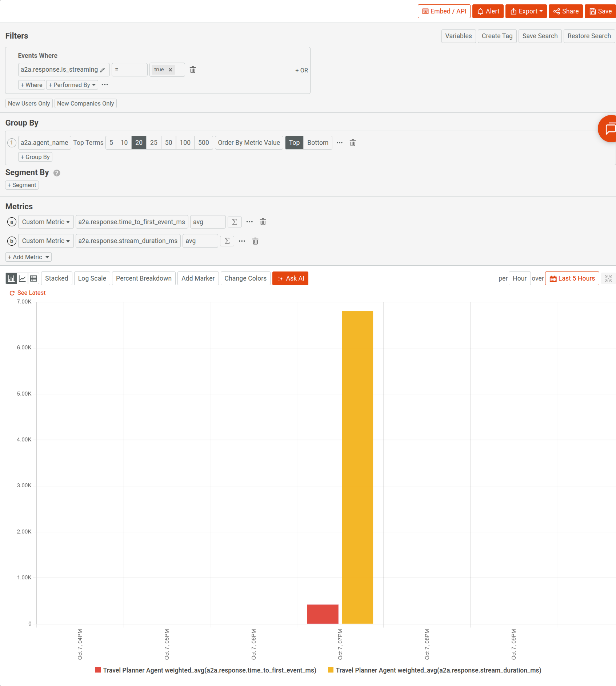Click sigma icon for metric b

(227, 241)
